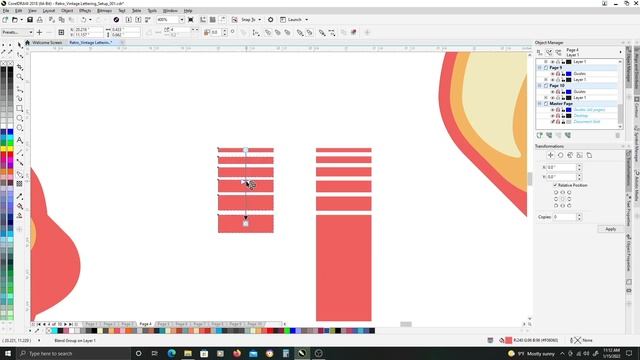Toggle visibility eye of Page 10 Layer 1

(552, 98)
